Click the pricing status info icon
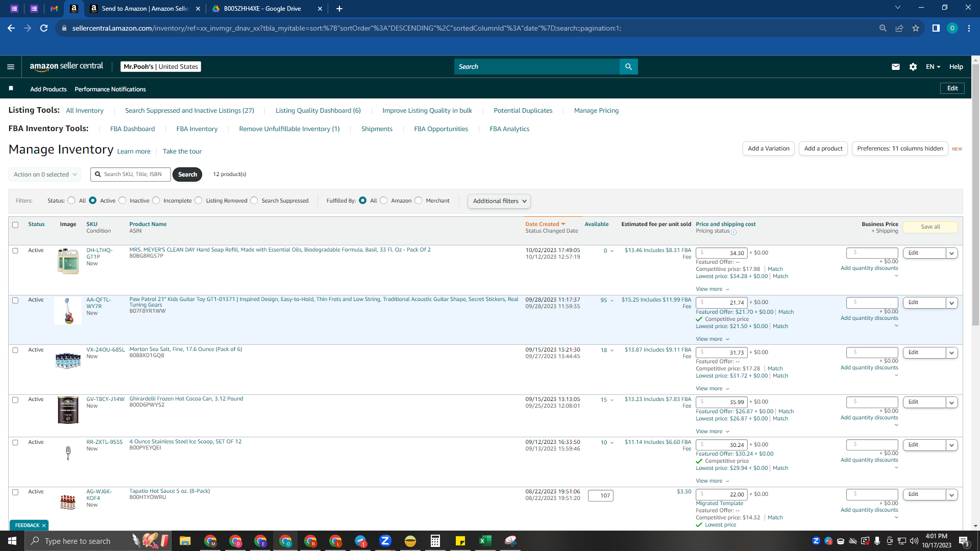 (733, 232)
